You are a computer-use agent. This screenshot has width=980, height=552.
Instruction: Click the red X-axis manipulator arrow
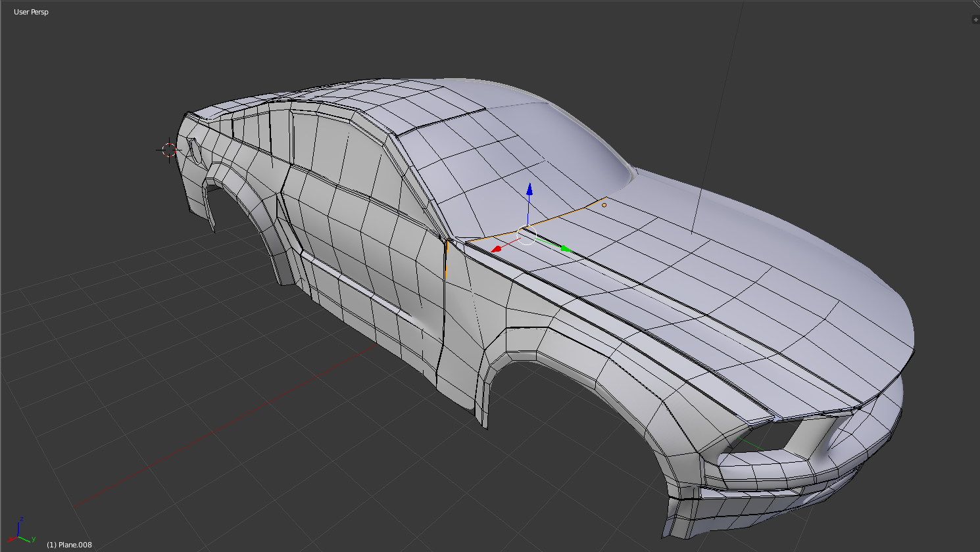[497, 249]
